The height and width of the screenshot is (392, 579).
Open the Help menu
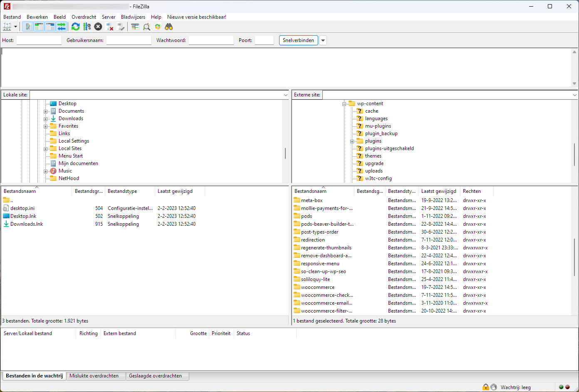156,17
